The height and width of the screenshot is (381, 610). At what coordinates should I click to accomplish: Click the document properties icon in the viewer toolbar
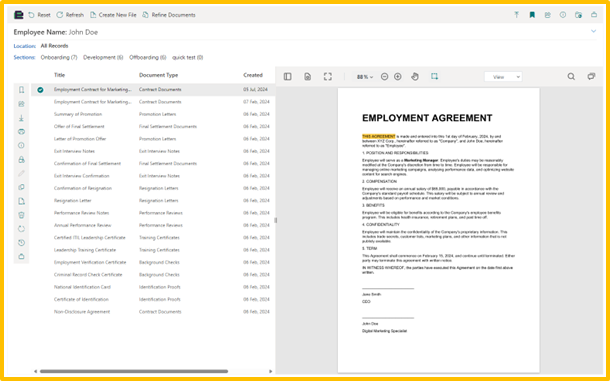click(x=307, y=77)
